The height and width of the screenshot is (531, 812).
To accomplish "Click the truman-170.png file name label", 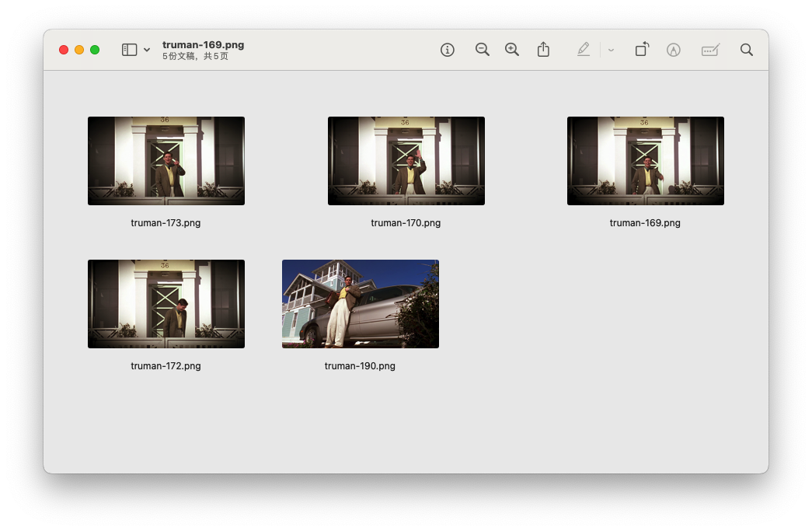I will [406, 223].
